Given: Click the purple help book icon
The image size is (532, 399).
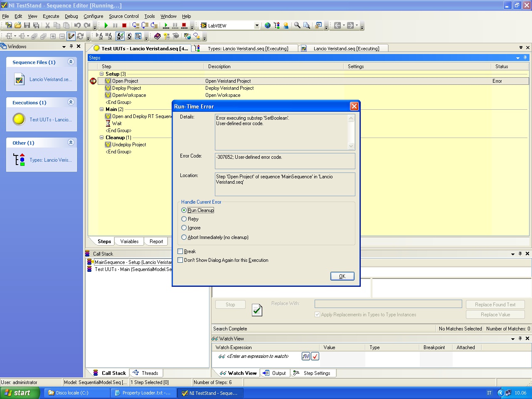Looking at the screenshot, I should click(x=157, y=36).
